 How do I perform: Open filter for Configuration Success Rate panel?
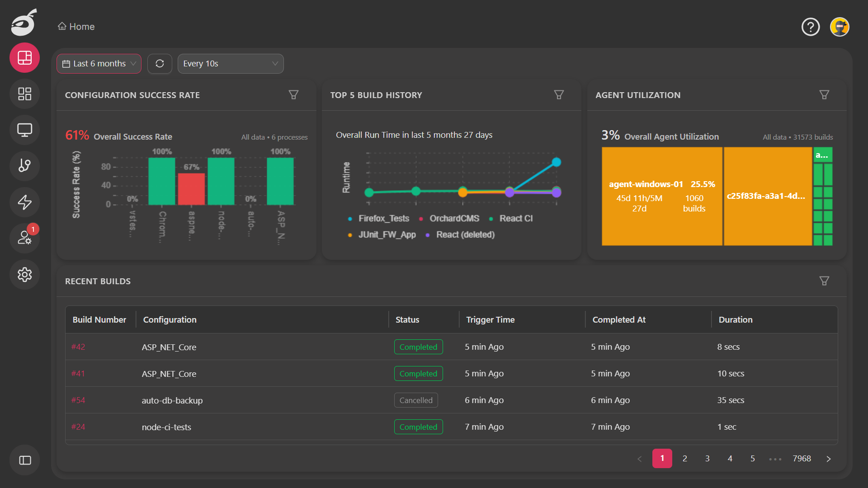click(x=293, y=95)
